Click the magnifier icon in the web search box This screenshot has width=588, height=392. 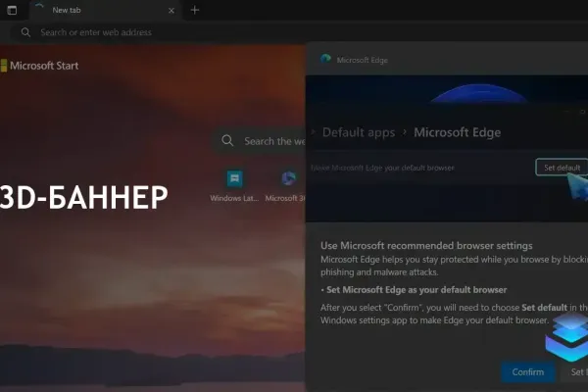coord(227,141)
